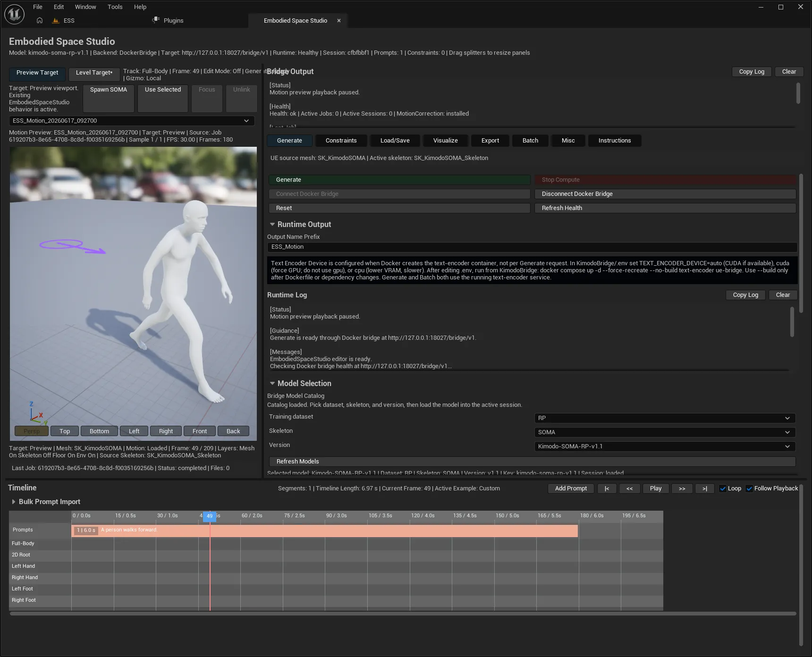Toggle the Follow Playback checkbox
This screenshot has height=657, width=812.
(749, 489)
